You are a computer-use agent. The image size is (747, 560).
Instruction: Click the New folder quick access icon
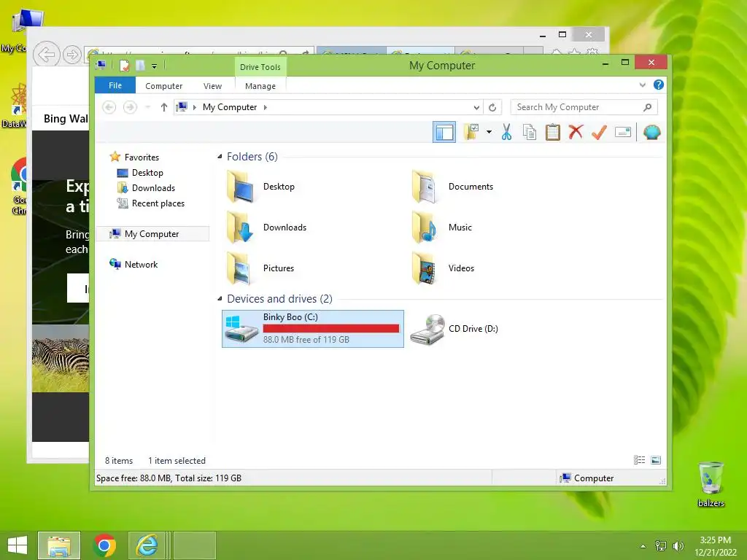tap(140, 66)
